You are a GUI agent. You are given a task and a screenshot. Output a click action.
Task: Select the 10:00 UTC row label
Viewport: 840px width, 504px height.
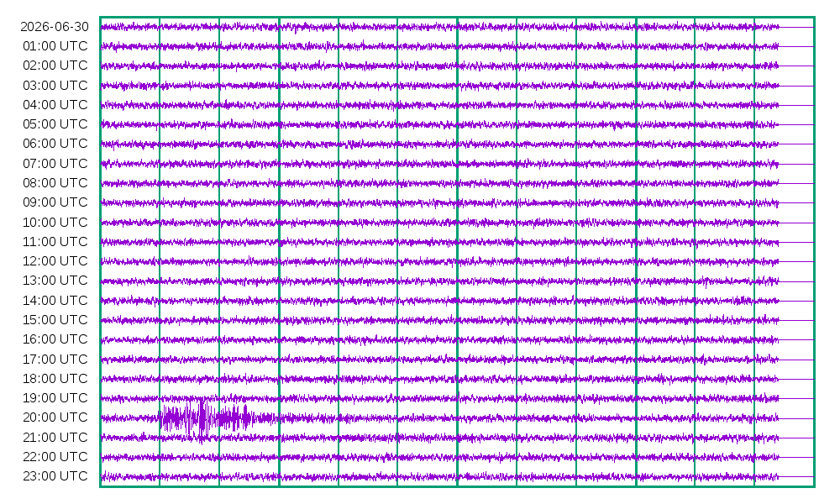click(55, 222)
